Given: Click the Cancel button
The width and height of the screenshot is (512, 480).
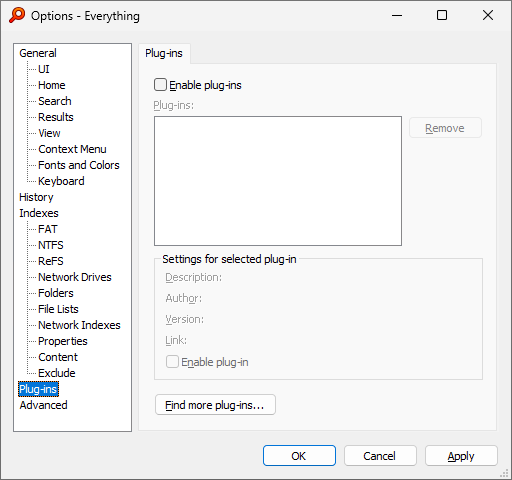Looking at the screenshot, I should [380, 456].
